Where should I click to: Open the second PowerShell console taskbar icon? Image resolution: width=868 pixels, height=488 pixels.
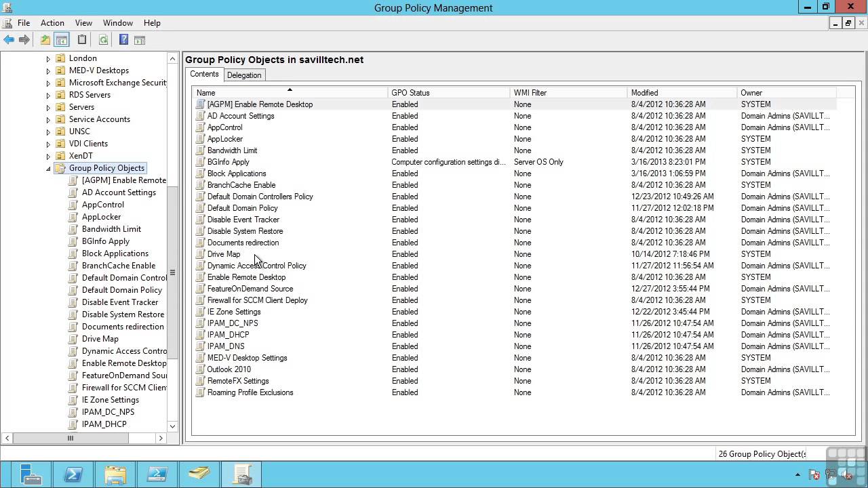point(157,474)
